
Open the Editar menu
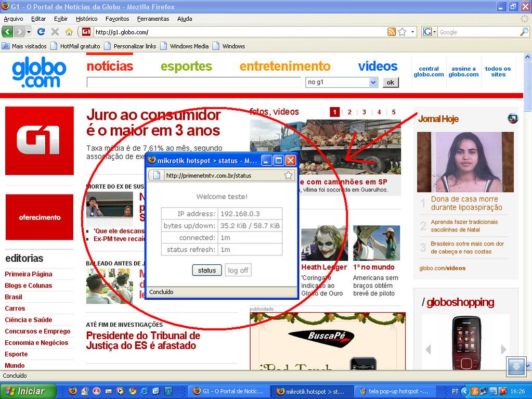pos(38,19)
